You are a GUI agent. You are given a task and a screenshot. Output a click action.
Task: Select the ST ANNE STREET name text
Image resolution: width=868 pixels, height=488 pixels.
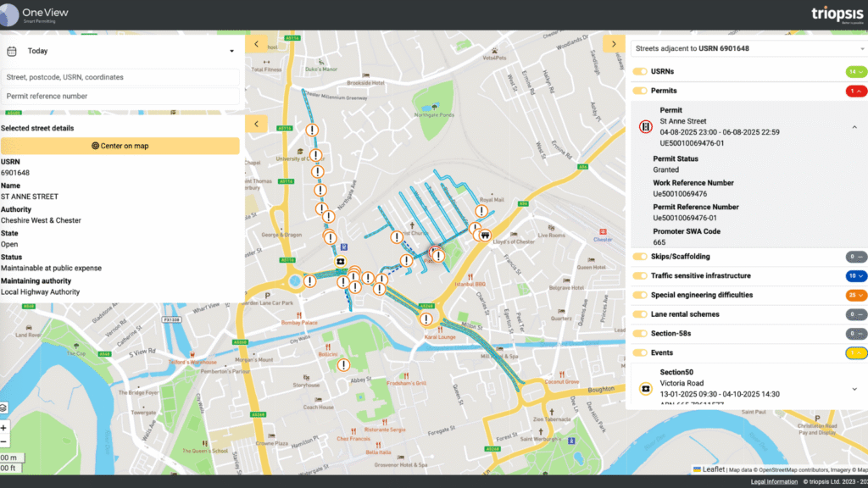[30, 197]
